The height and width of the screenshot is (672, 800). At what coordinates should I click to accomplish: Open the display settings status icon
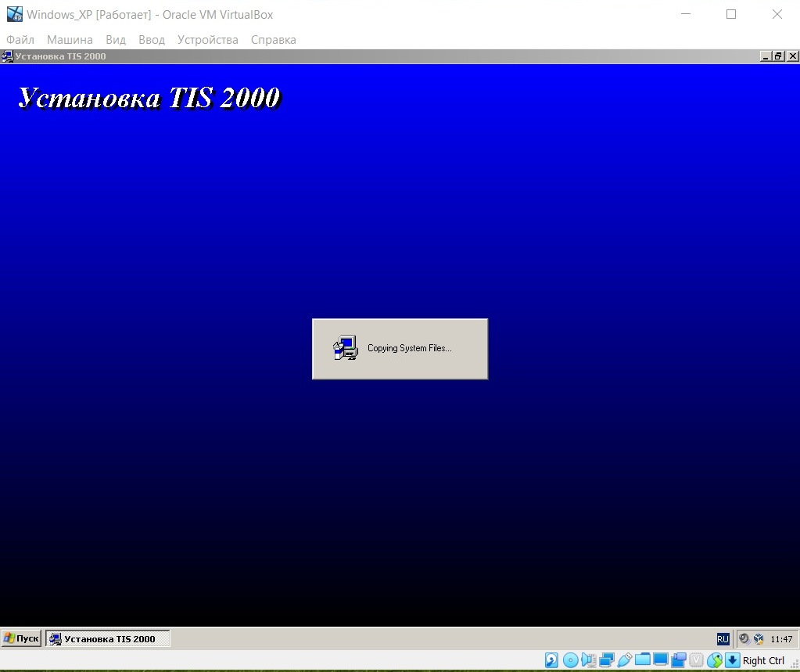tap(660, 659)
